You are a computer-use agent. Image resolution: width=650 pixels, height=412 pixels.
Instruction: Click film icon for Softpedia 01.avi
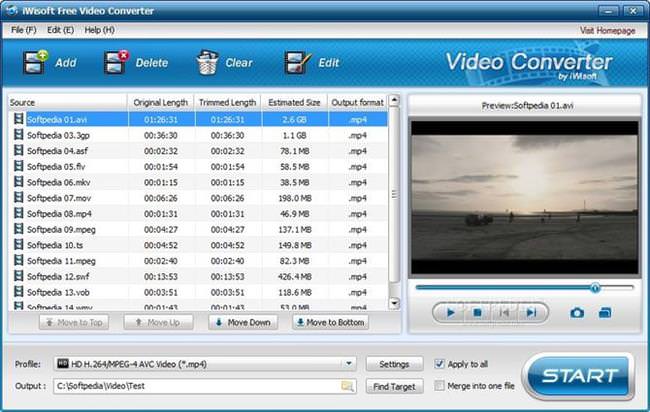[x=18, y=119]
